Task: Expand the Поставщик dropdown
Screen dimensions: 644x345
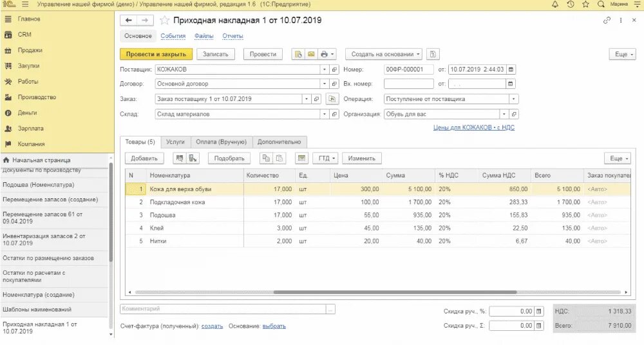Action: 325,70
